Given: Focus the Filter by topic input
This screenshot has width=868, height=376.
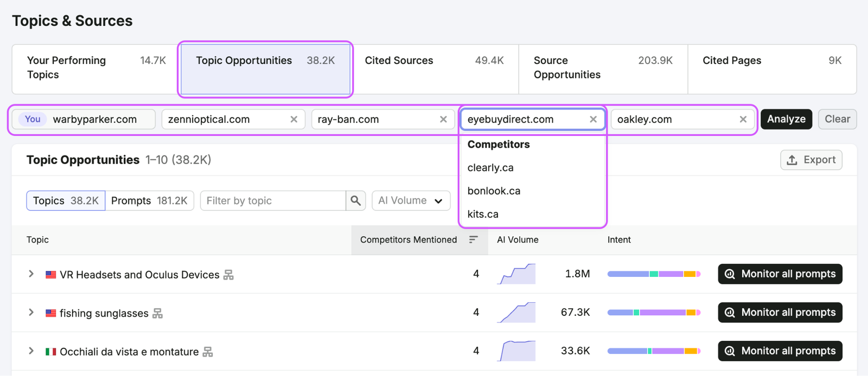Looking at the screenshot, I should tap(273, 200).
